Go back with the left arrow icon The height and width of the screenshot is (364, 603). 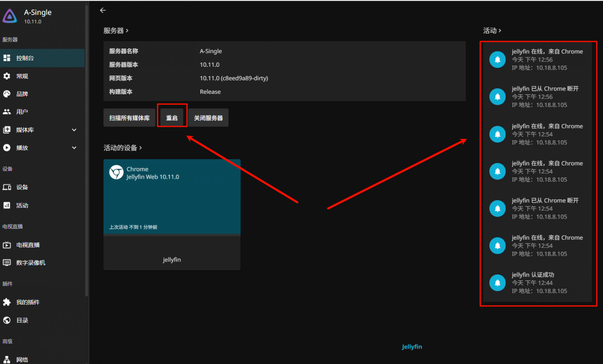103,10
